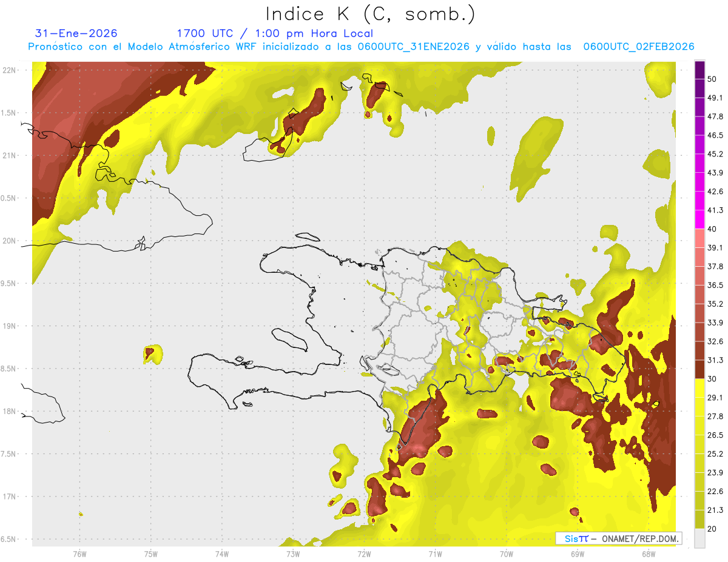Click the legend value "20"

(713, 529)
